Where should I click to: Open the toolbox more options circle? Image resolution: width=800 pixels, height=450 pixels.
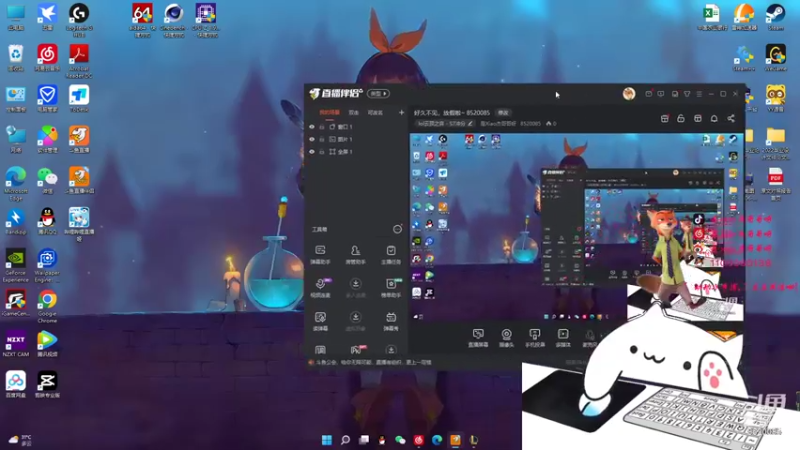[x=397, y=230]
